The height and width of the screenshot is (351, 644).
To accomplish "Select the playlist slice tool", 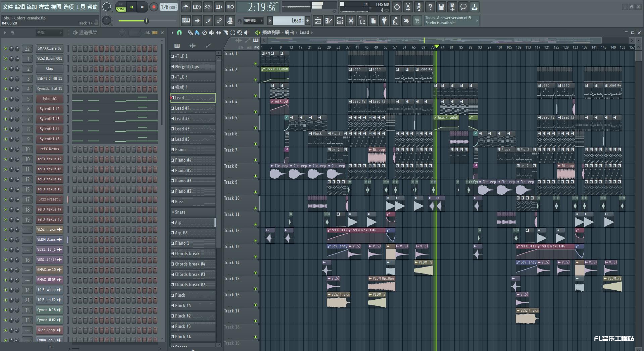I will tap(226, 33).
